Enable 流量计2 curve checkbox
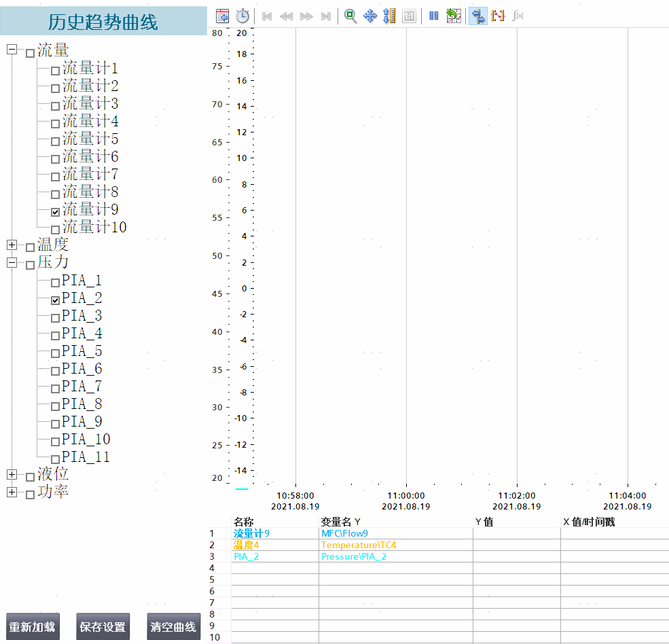This screenshot has width=669, height=644. tap(55, 88)
